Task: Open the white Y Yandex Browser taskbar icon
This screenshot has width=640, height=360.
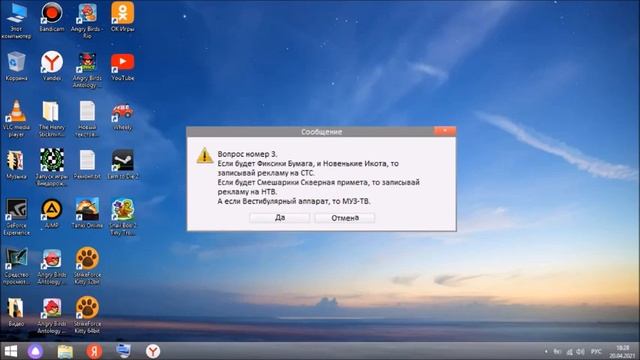Action: pos(153,351)
